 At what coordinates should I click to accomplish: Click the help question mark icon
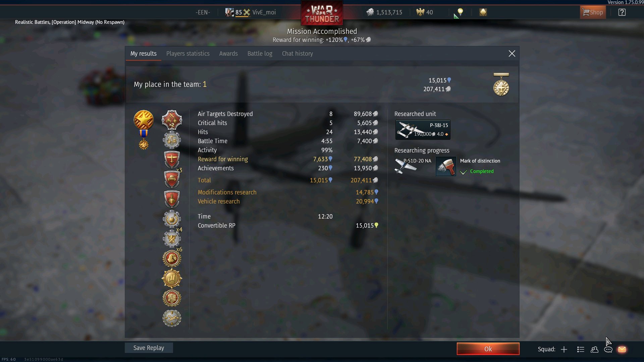(x=622, y=12)
